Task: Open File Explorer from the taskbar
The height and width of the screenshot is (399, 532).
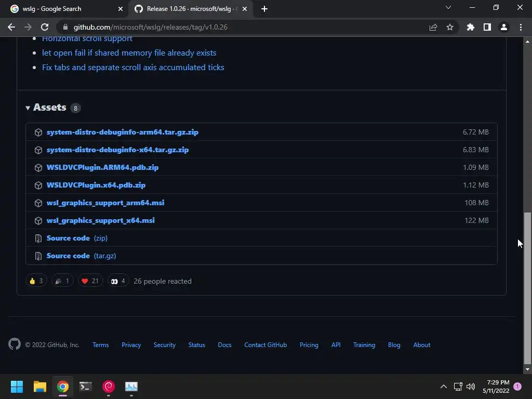Action: coord(39,387)
